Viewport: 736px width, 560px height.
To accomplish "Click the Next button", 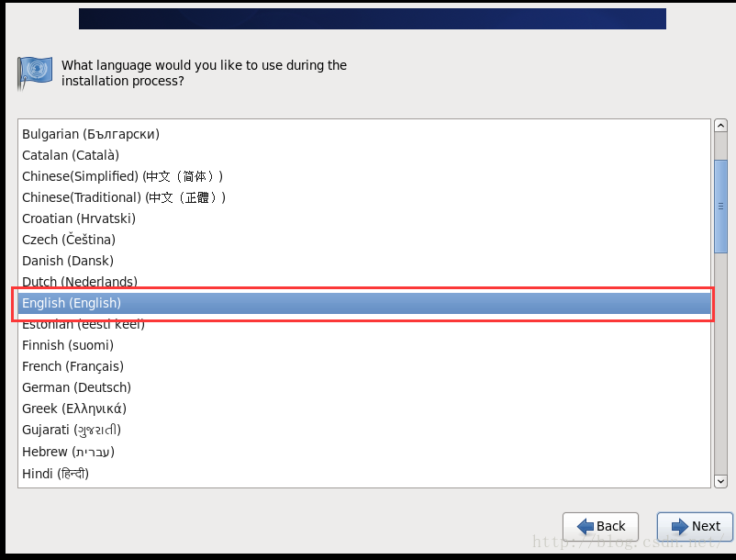I will 695,526.
